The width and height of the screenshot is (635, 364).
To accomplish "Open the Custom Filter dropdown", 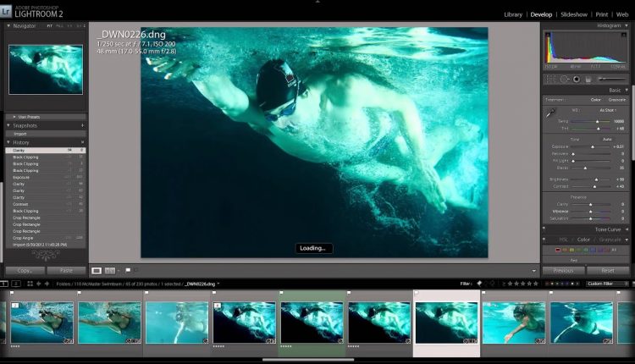I will (607, 284).
